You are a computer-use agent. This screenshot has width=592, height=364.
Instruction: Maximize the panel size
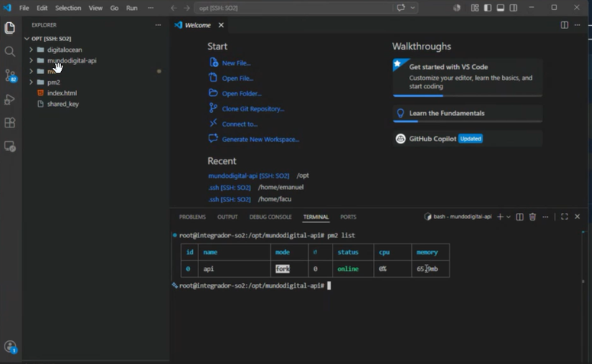point(565,217)
